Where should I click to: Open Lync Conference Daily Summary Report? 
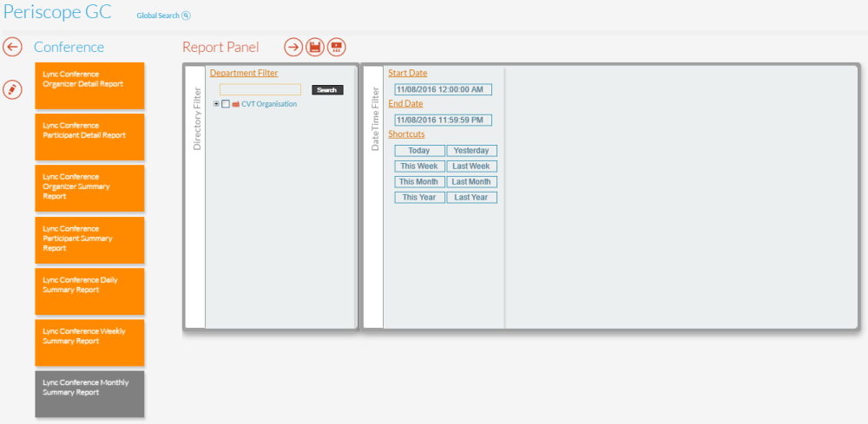pyautogui.click(x=89, y=291)
